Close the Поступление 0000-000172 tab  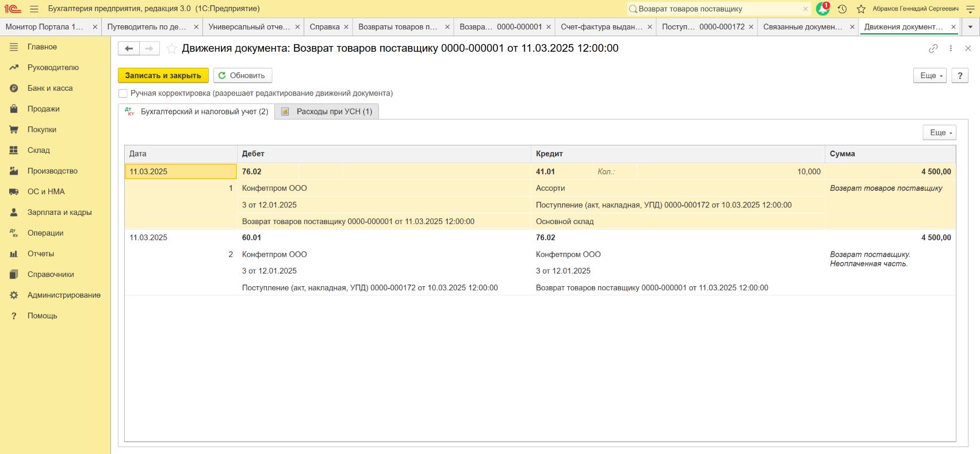click(751, 27)
